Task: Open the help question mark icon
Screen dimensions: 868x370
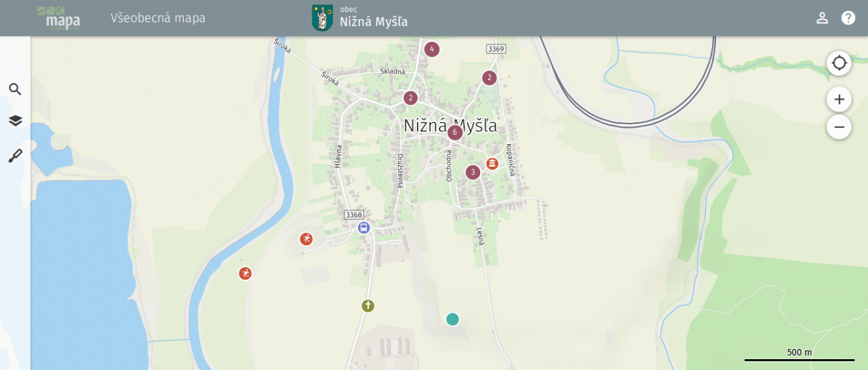Action: tap(848, 18)
